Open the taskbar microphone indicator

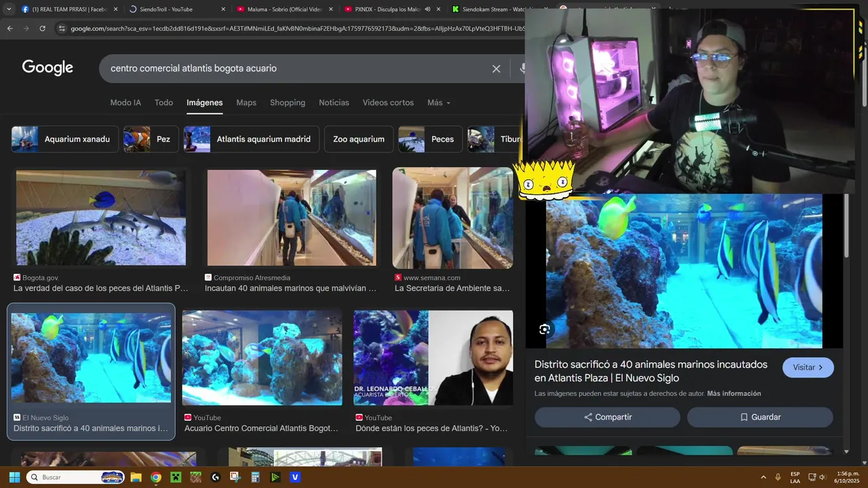(778, 477)
